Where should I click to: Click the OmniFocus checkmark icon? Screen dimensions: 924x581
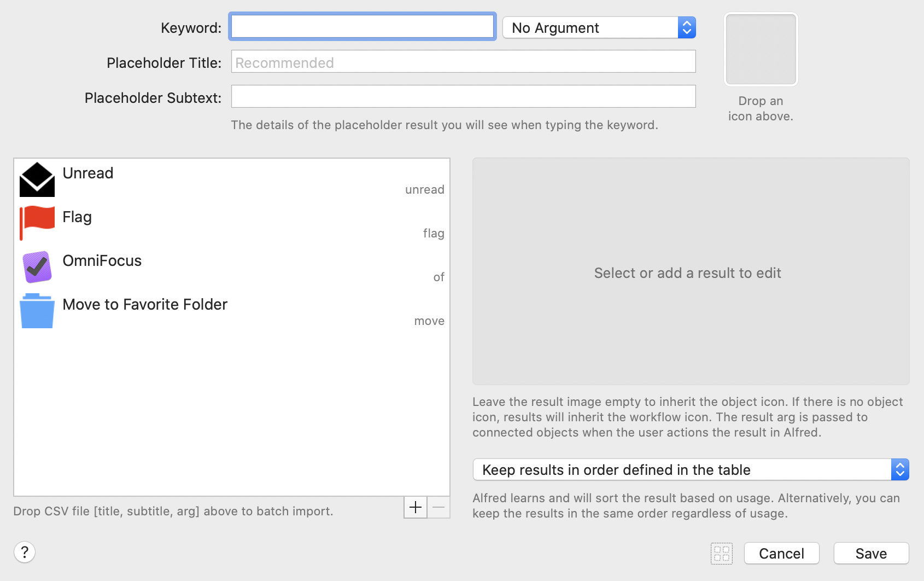pos(37,267)
